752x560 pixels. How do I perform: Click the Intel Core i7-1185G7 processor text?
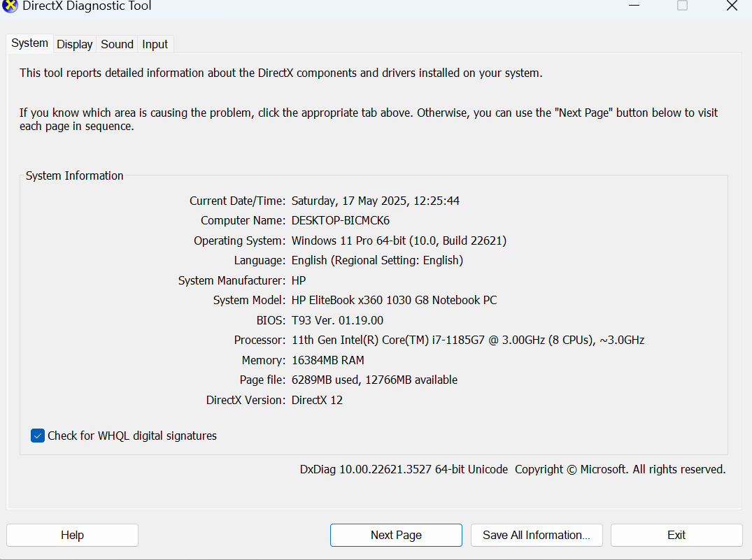click(x=467, y=340)
